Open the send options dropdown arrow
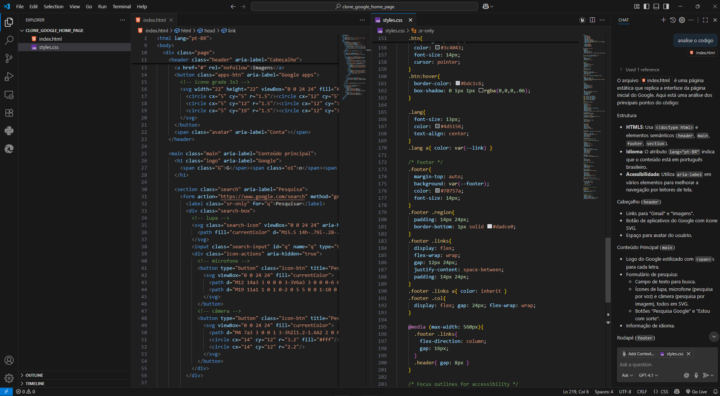 [712, 375]
